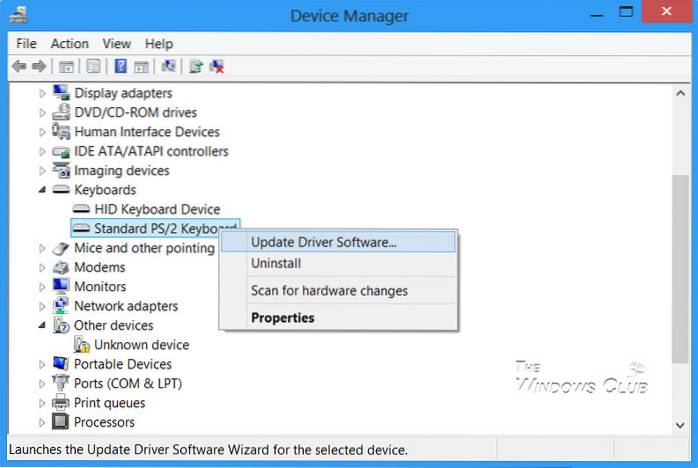Select the Network adapters label
Image resolution: width=698 pixels, height=468 pixels.
click(126, 306)
